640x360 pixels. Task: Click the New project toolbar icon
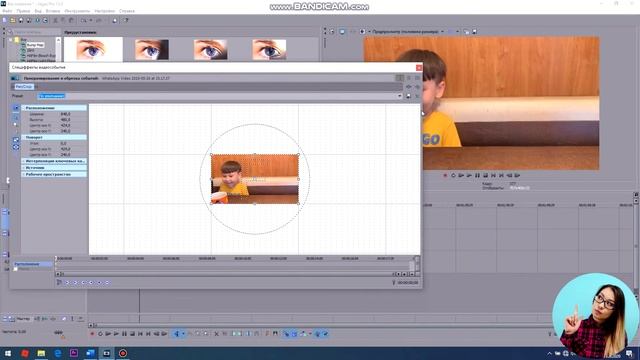click(x=5, y=20)
